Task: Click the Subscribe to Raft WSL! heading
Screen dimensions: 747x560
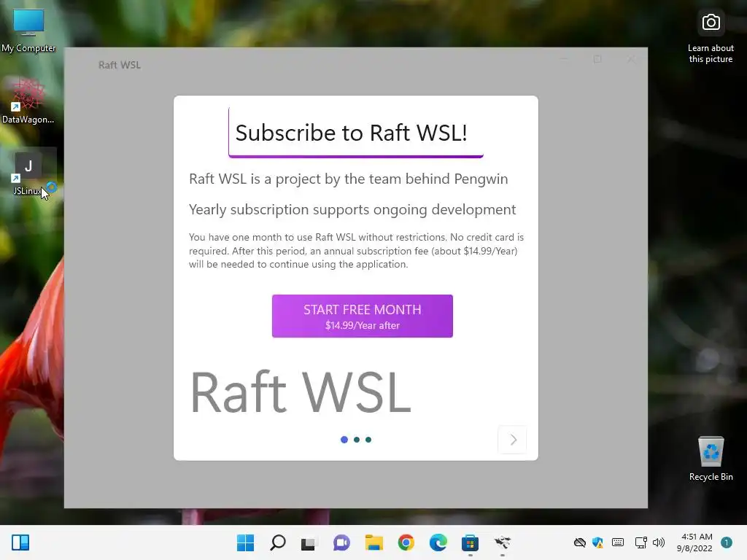Action: click(351, 133)
